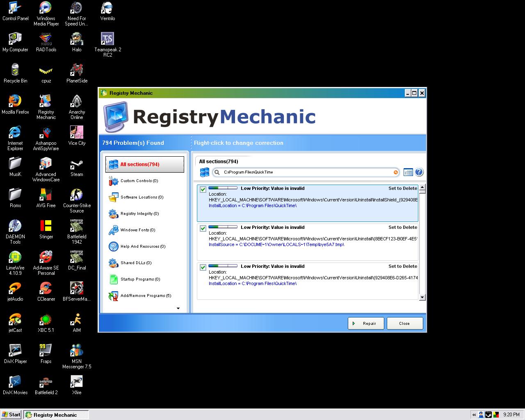Select the MSN Messenger 7.5 desktop icon

(77, 356)
